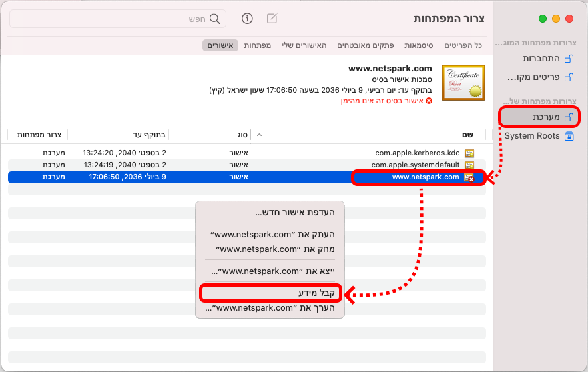
Task: Sort by בתוקף עד column header
Action: (x=149, y=135)
